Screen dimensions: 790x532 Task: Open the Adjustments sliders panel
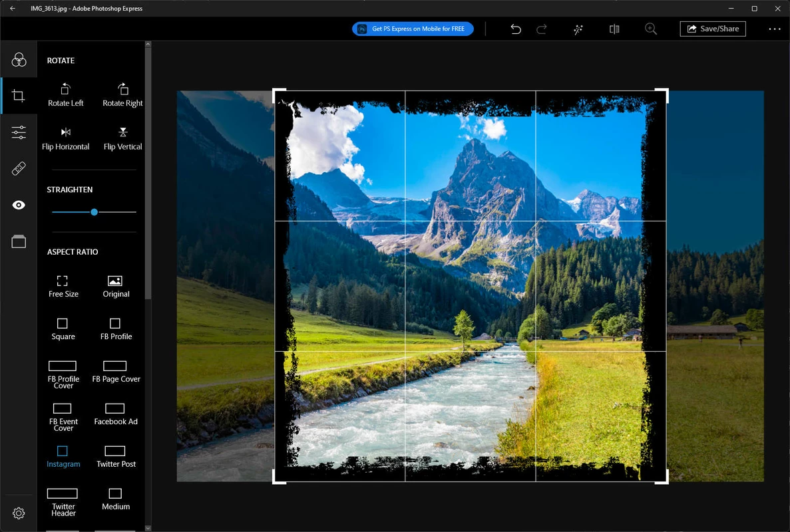(19, 132)
